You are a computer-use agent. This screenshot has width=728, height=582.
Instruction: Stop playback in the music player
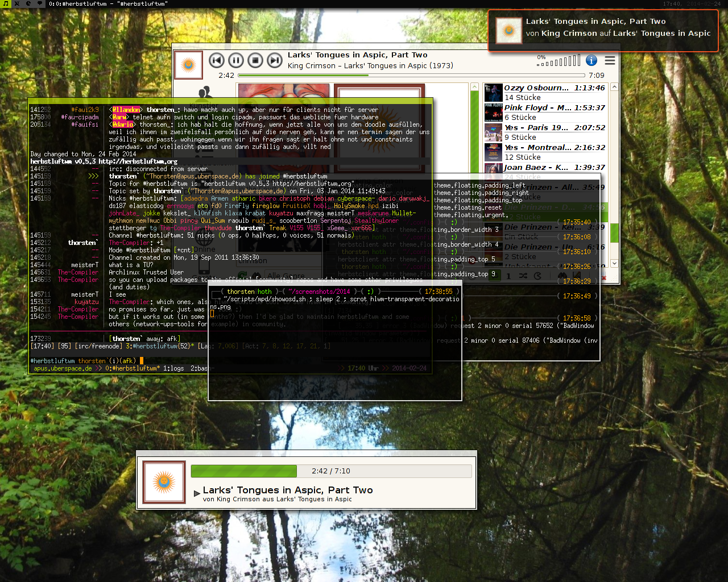pos(255,60)
